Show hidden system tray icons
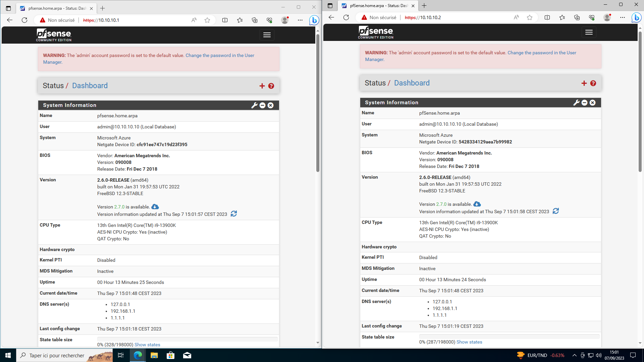644x362 pixels. (x=574, y=355)
